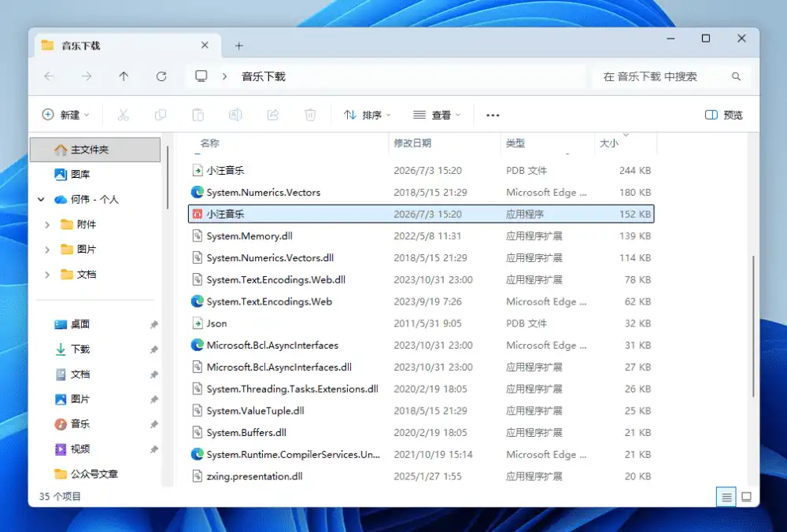
Task: Open 视频 in quick access
Action: pyautogui.click(x=79, y=449)
